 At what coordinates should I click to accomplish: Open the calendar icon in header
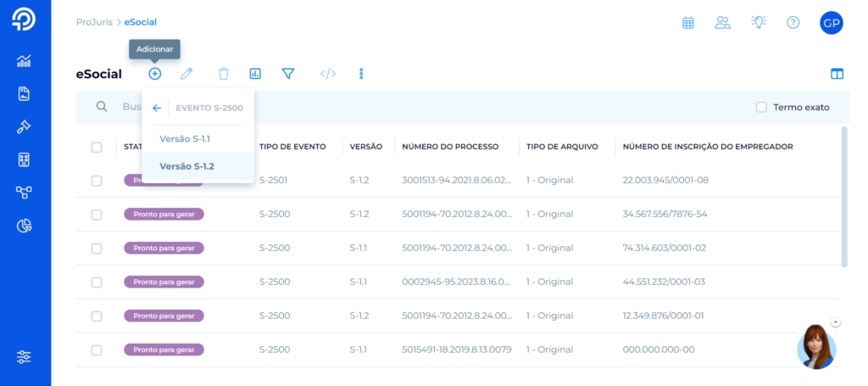point(688,23)
